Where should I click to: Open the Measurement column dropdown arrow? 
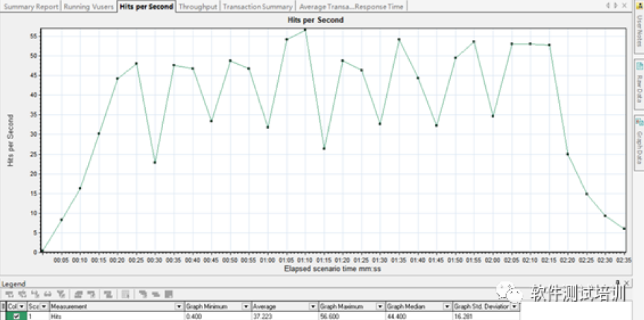(179, 306)
